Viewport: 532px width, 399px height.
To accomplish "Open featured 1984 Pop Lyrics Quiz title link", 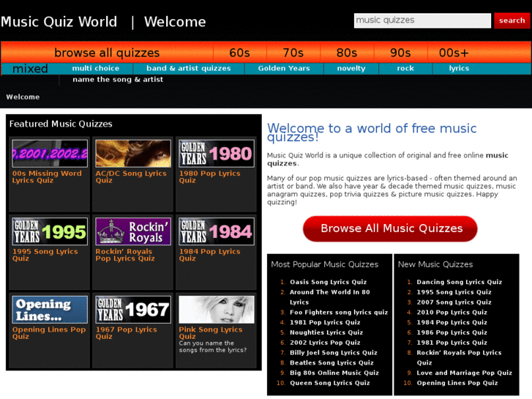I will click(210, 255).
